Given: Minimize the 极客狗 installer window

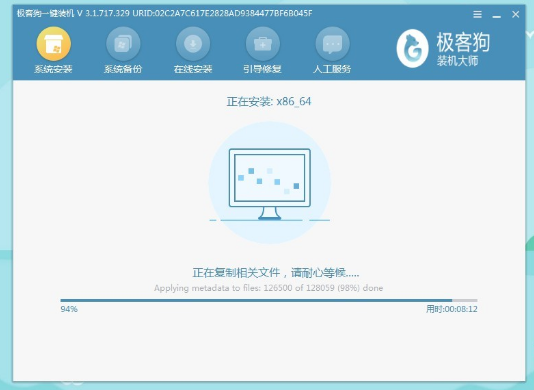Looking at the screenshot, I should click(497, 16).
